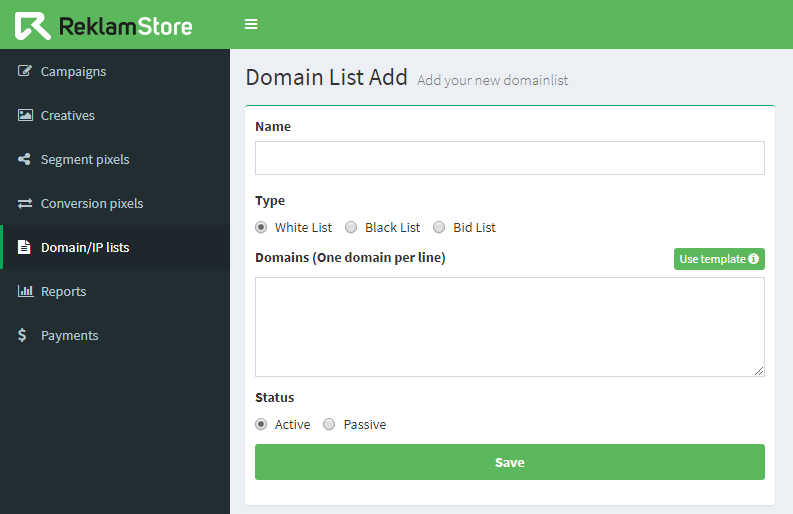Image resolution: width=793 pixels, height=514 pixels.
Task: Click inside the Domains text area
Action: click(x=510, y=327)
